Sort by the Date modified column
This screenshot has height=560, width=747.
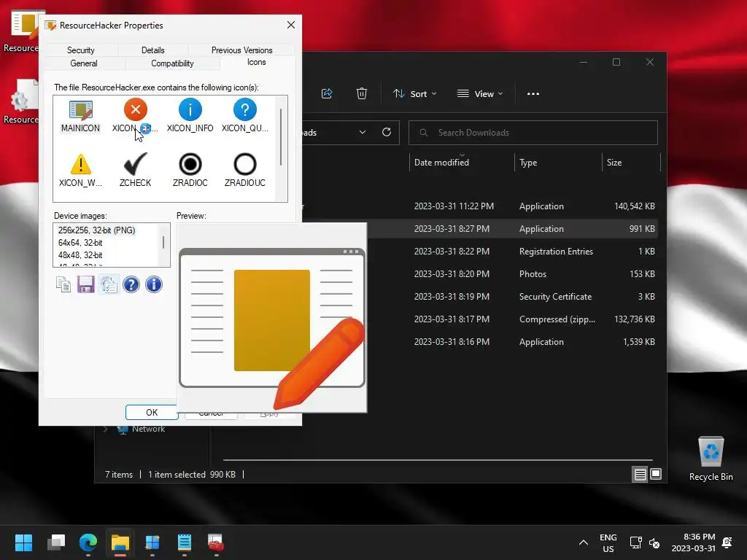click(x=462, y=163)
